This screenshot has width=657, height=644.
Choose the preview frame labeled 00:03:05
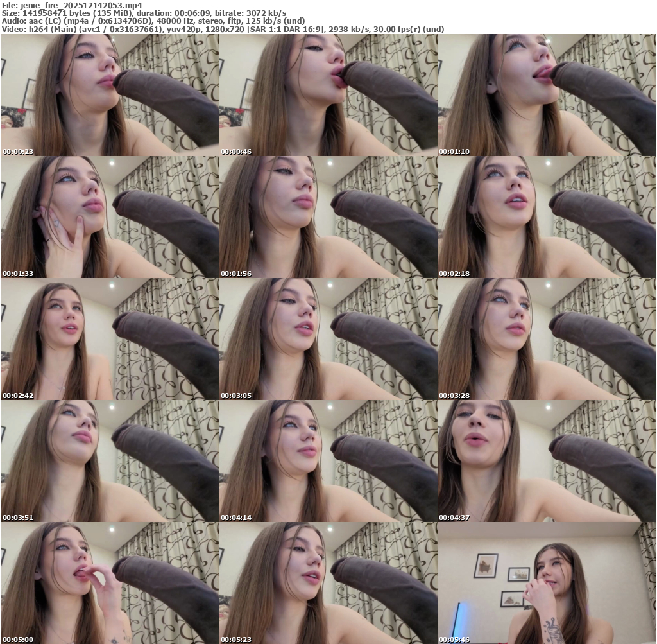[x=328, y=339]
